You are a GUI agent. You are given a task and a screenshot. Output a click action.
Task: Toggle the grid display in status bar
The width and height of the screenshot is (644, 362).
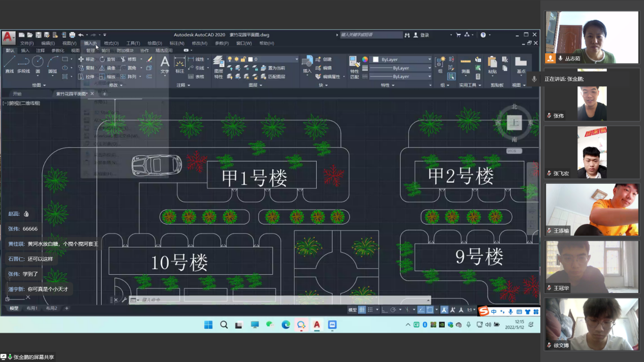[362, 310]
